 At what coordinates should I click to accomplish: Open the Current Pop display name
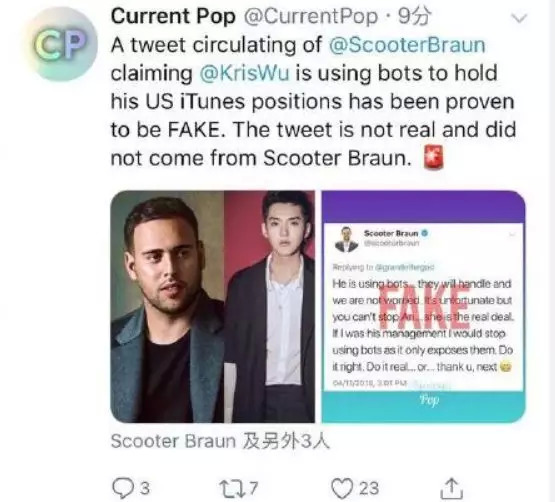click(x=173, y=17)
